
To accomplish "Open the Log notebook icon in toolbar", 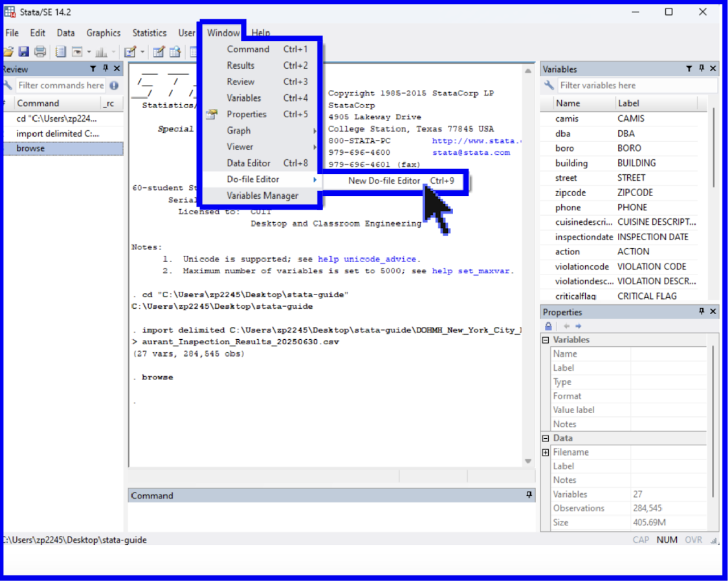I will point(60,52).
